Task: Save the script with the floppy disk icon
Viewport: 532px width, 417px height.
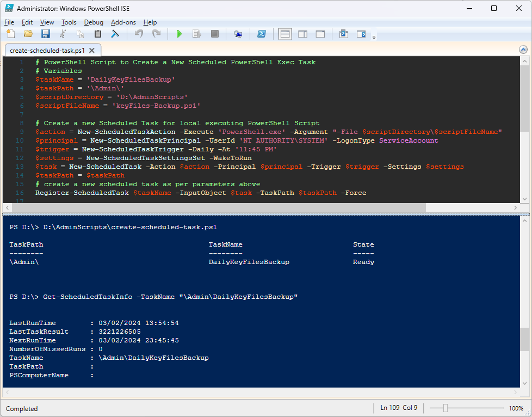Action: click(46, 34)
